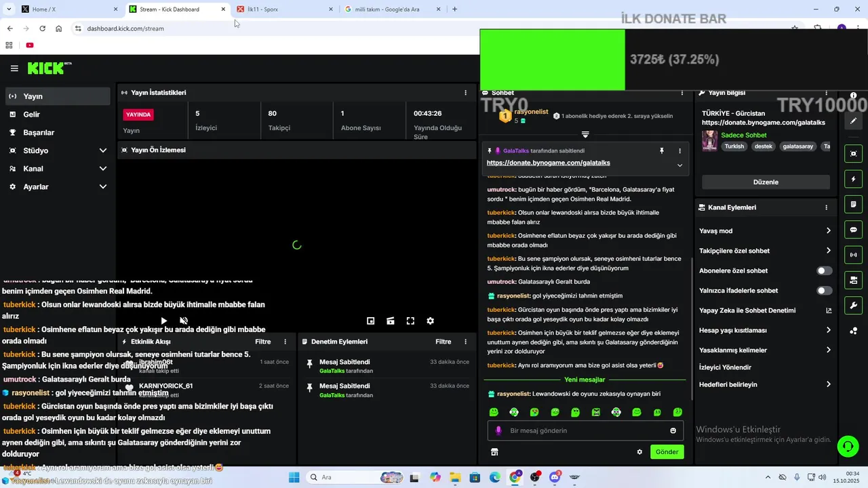Open the green headset support bubble
This screenshot has width=868, height=488.
point(848,446)
